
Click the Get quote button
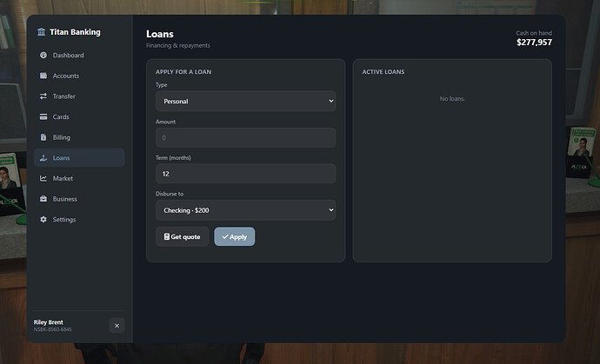click(x=182, y=236)
